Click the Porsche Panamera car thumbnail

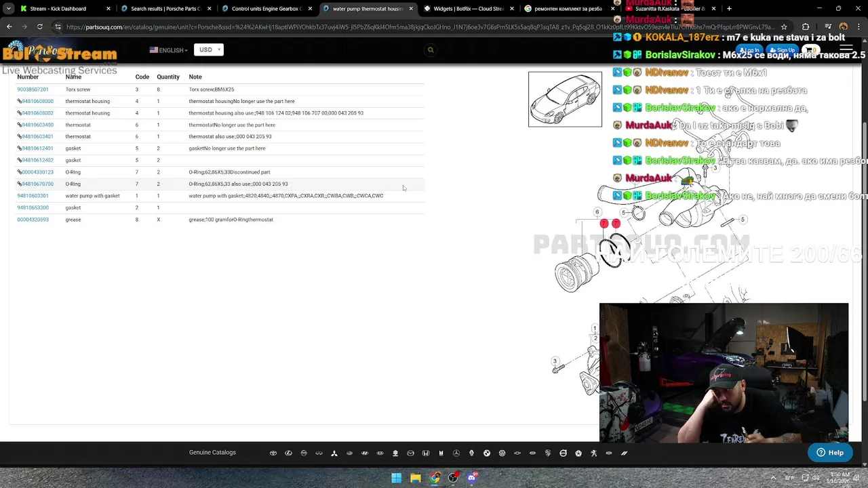click(565, 99)
